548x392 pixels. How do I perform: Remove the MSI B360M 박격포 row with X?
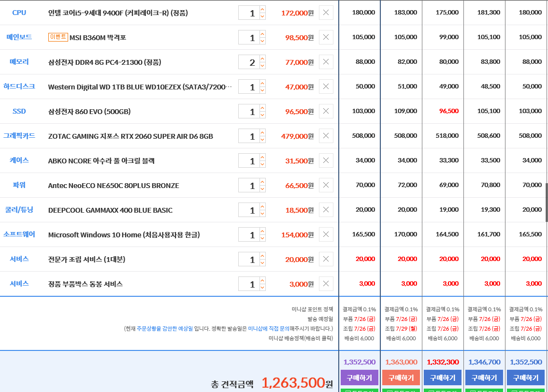(x=326, y=37)
